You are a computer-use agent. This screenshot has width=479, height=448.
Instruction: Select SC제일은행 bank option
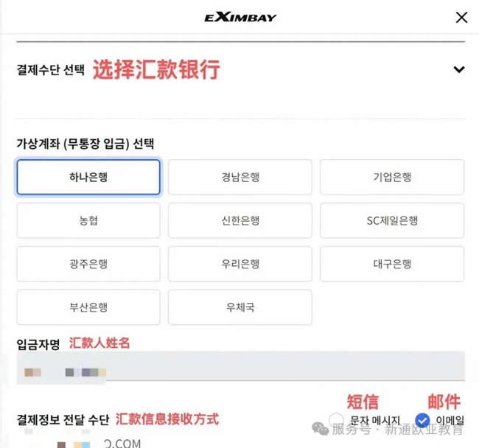(392, 220)
